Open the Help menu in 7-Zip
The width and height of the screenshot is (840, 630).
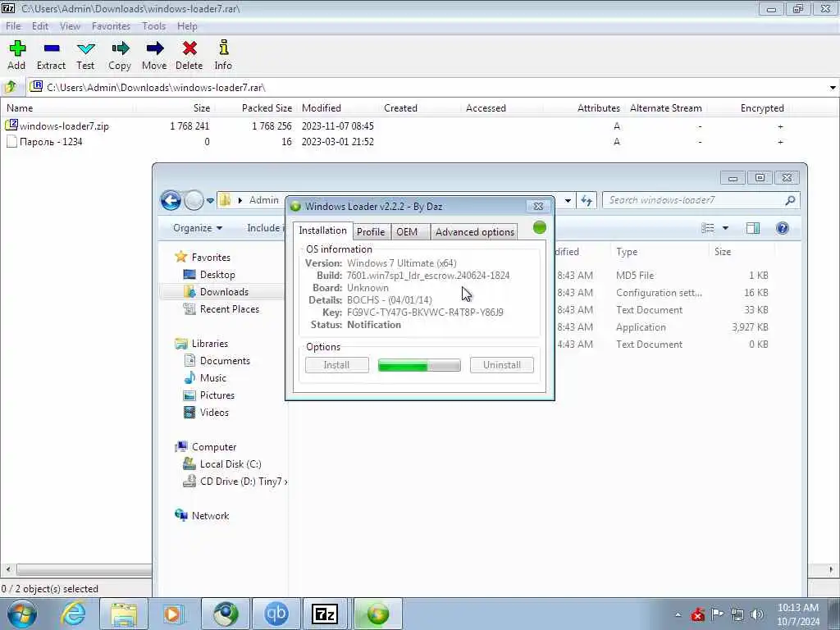[x=188, y=26]
